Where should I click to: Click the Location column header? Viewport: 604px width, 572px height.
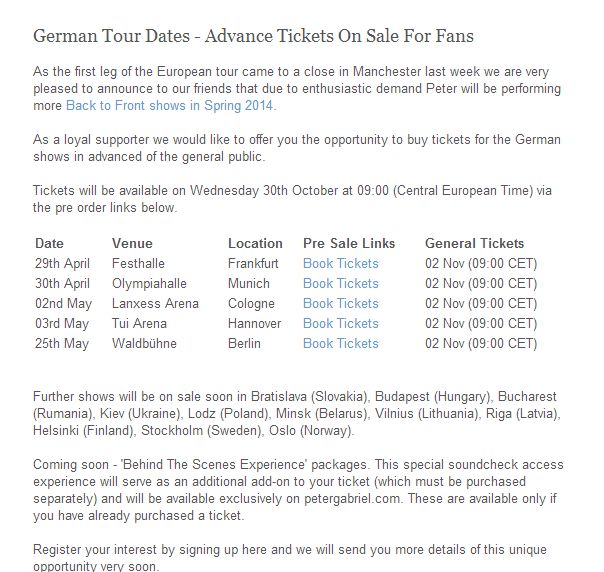(255, 243)
